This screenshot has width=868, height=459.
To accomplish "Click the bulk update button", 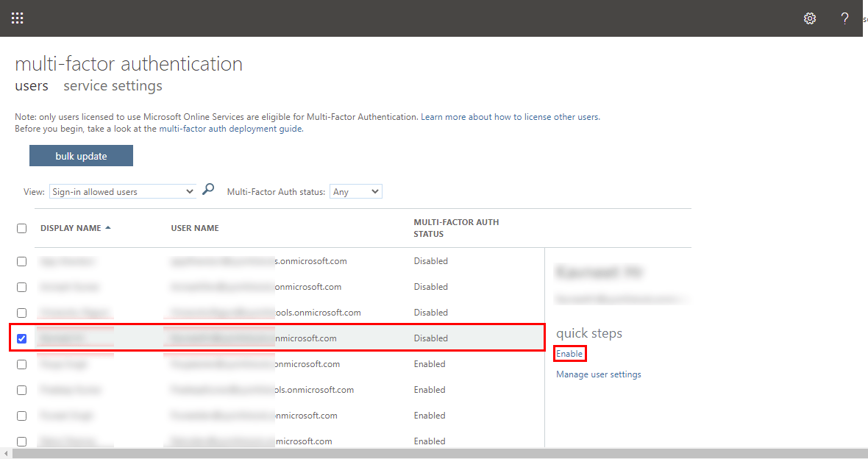I will 81,156.
